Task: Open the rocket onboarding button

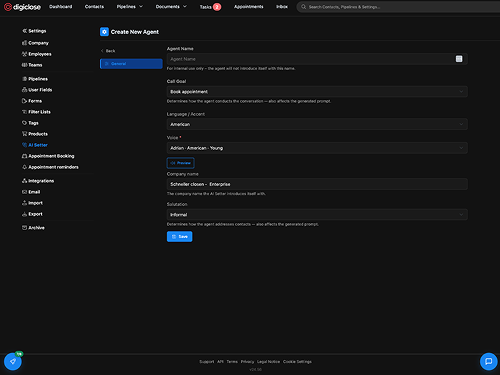Action: click(13, 361)
